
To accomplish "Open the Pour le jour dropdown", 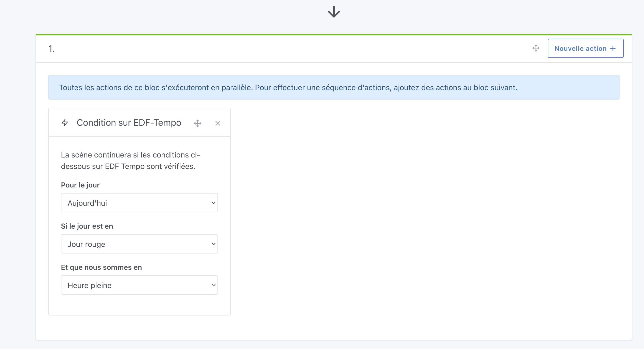I will (139, 203).
